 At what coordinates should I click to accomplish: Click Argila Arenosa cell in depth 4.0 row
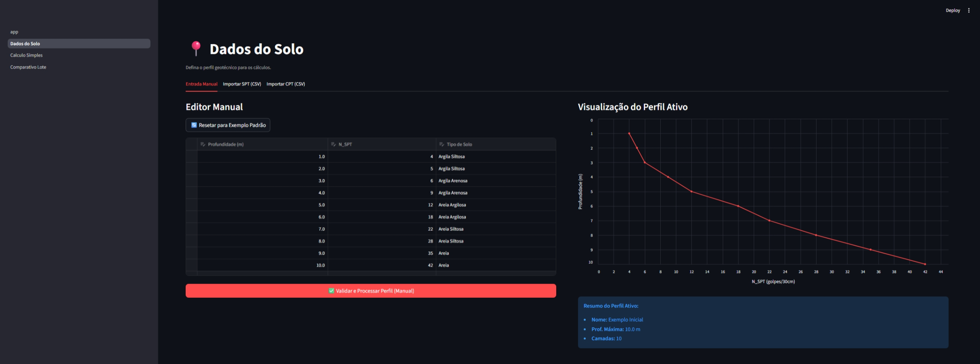coord(496,193)
